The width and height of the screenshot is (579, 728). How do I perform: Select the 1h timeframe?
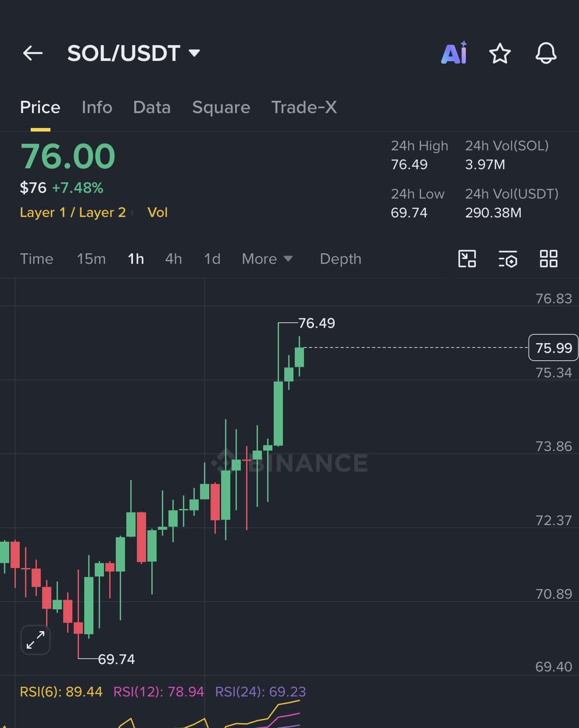tap(136, 259)
